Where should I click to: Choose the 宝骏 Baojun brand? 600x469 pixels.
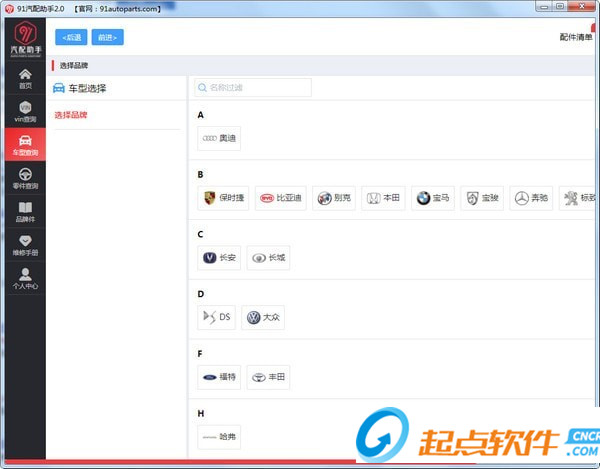tap(482, 198)
